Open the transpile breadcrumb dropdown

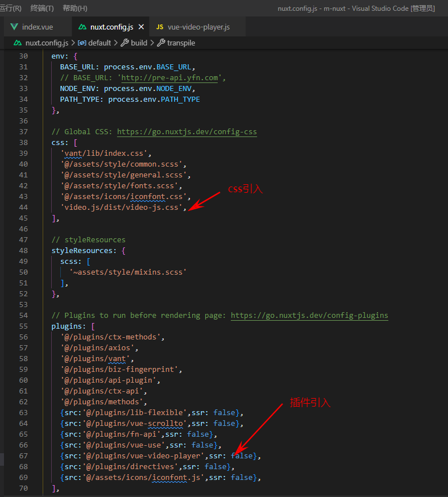181,43
